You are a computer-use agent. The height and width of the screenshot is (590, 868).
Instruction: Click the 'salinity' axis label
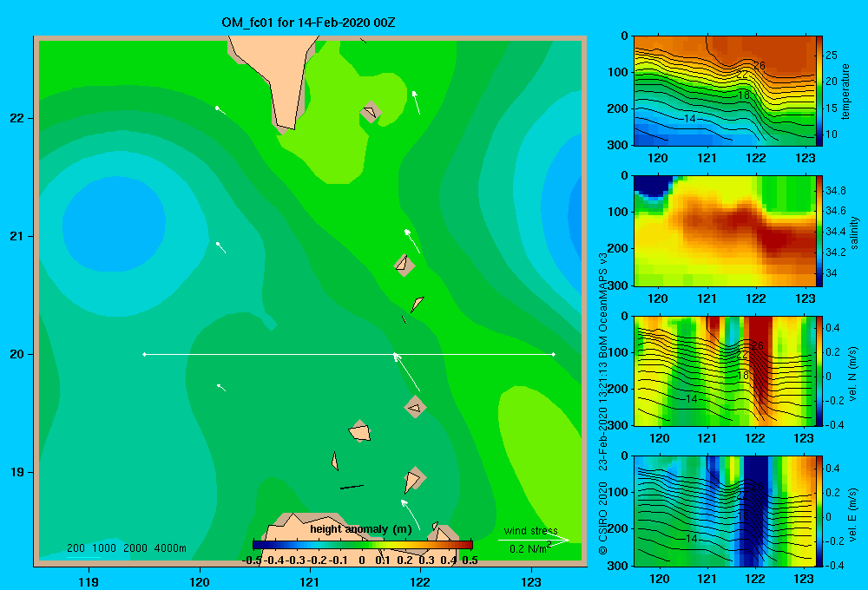tap(855, 233)
